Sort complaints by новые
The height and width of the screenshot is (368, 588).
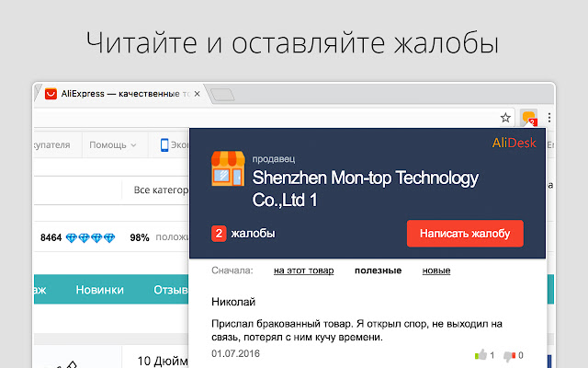pos(436,270)
